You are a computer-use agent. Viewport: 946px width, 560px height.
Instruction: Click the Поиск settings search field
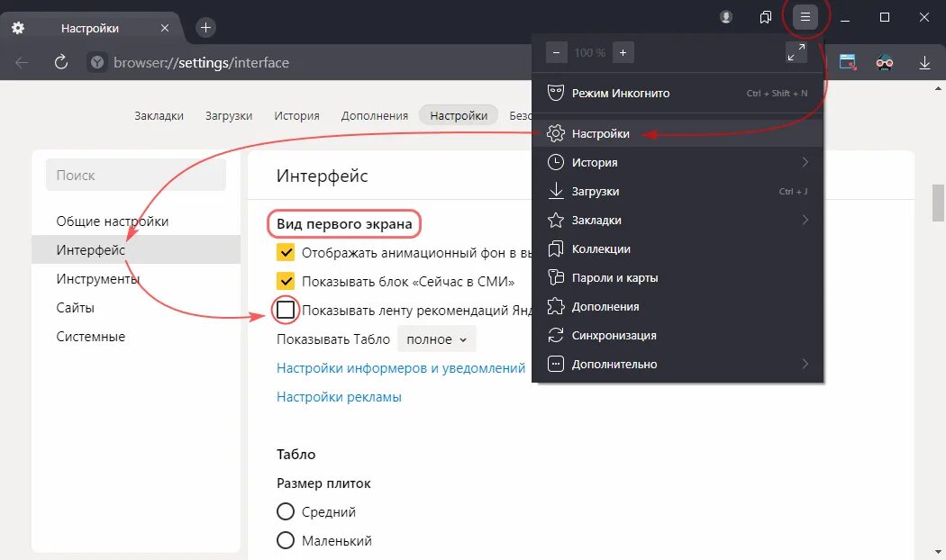tap(136, 175)
